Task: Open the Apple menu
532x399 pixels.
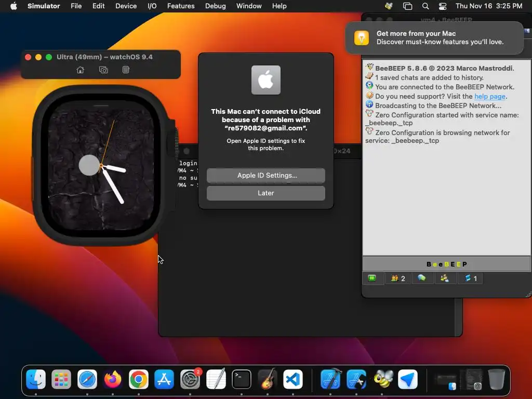Action: [x=14, y=6]
